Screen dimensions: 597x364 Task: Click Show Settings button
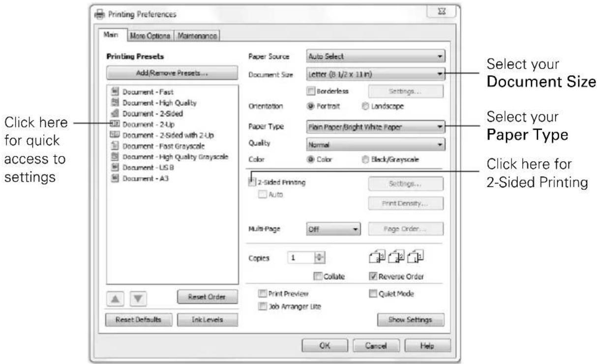point(411,320)
